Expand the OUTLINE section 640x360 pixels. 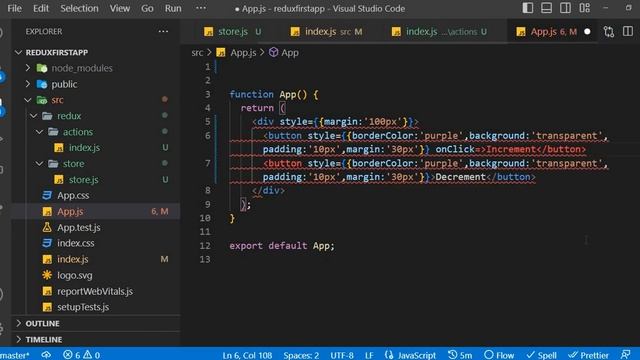(42, 323)
